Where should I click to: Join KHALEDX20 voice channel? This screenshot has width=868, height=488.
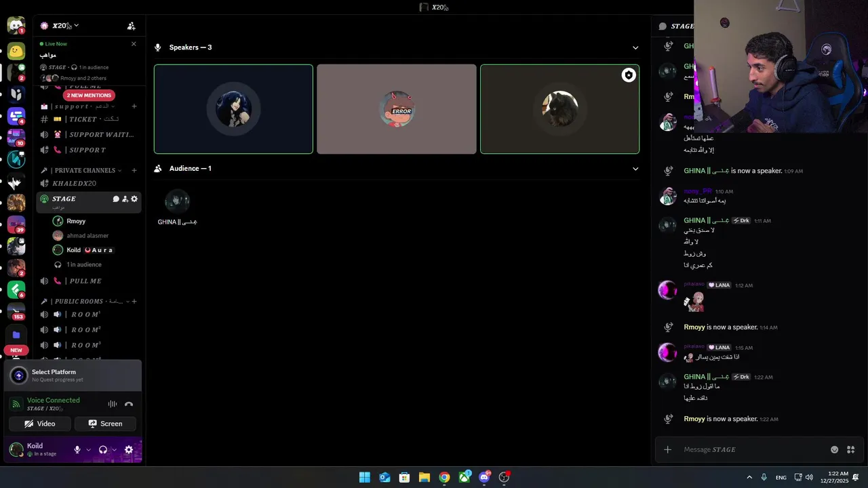click(89, 183)
